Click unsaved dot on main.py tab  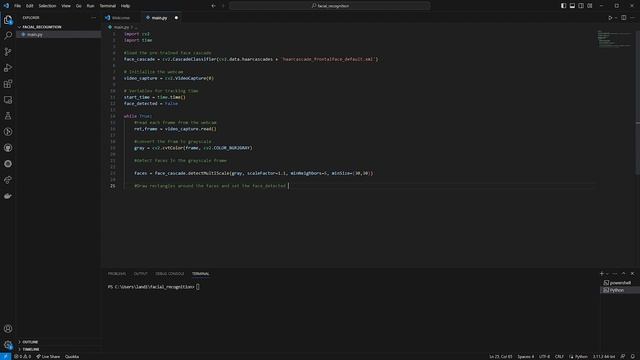(176, 18)
